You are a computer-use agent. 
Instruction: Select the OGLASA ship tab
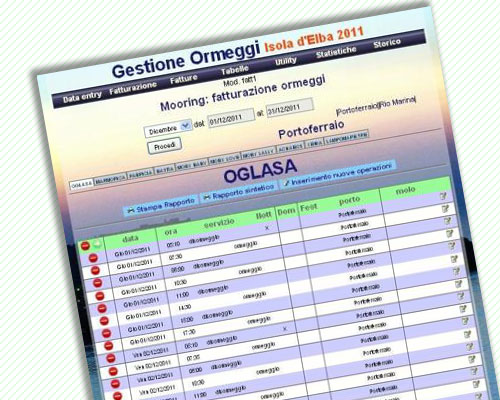pos(81,184)
